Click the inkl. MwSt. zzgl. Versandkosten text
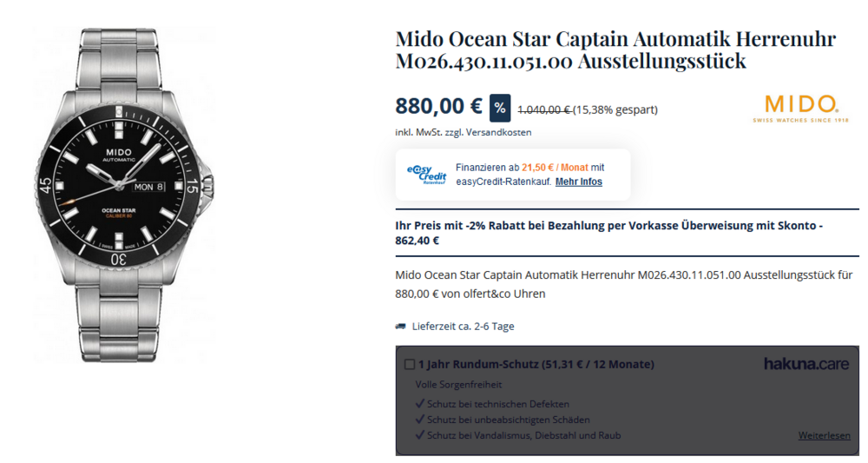The width and height of the screenshot is (868, 463). pos(464,132)
